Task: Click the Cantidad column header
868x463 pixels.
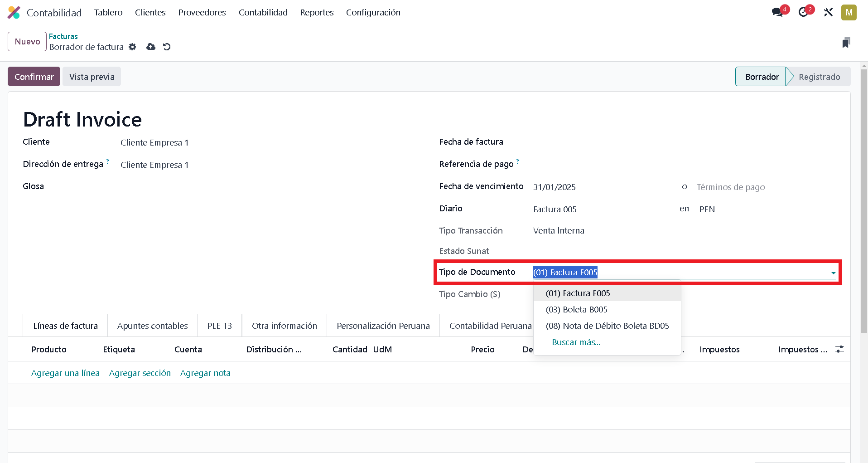Action: click(350, 349)
